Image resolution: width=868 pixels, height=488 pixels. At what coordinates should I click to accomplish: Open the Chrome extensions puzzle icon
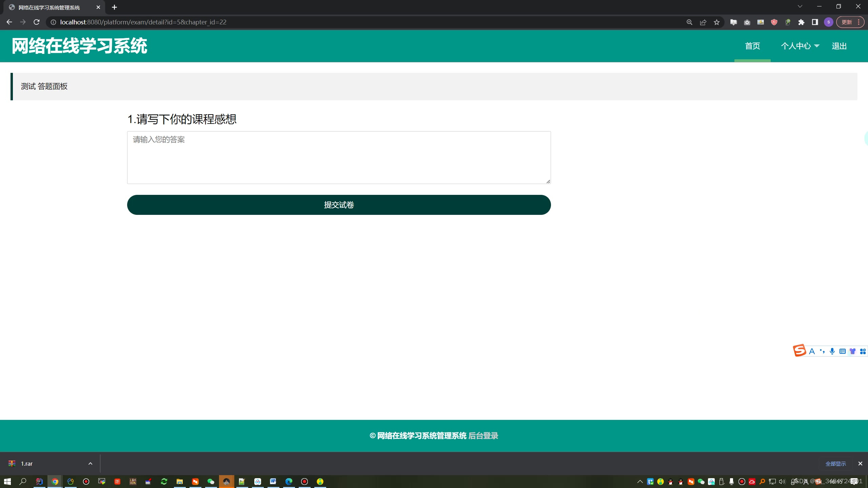click(x=801, y=22)
